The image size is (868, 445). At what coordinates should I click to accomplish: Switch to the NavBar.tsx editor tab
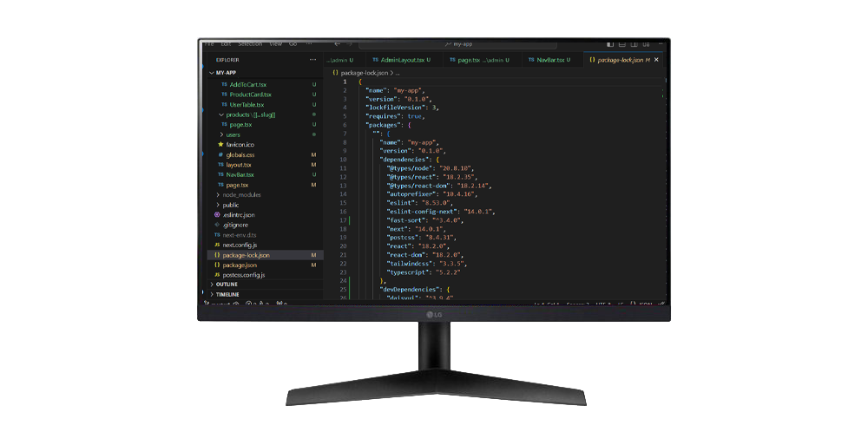[550, 60]
